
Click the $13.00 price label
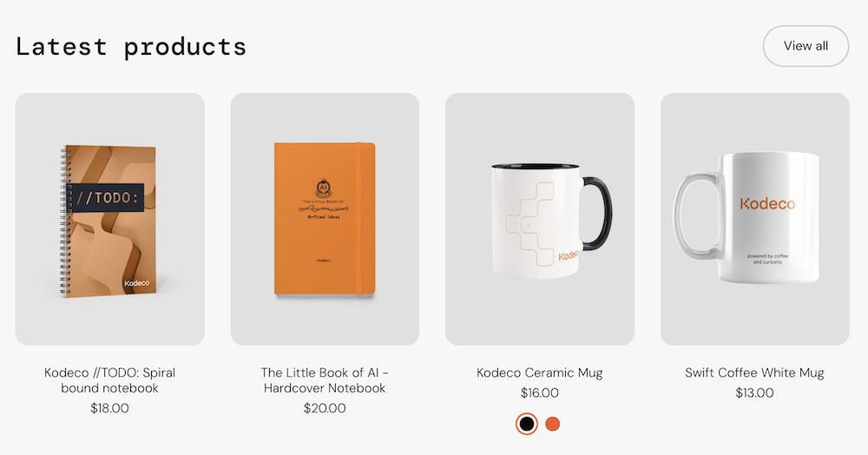[754, 393]
